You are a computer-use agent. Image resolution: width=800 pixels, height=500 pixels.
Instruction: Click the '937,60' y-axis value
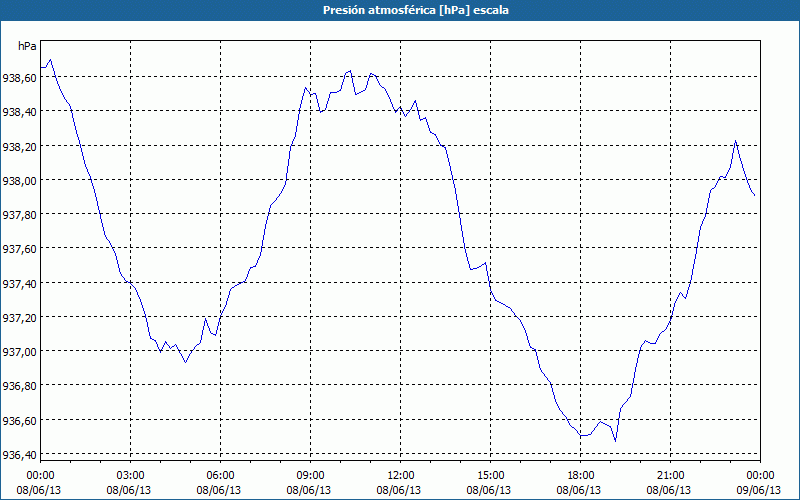pos(19,248)
